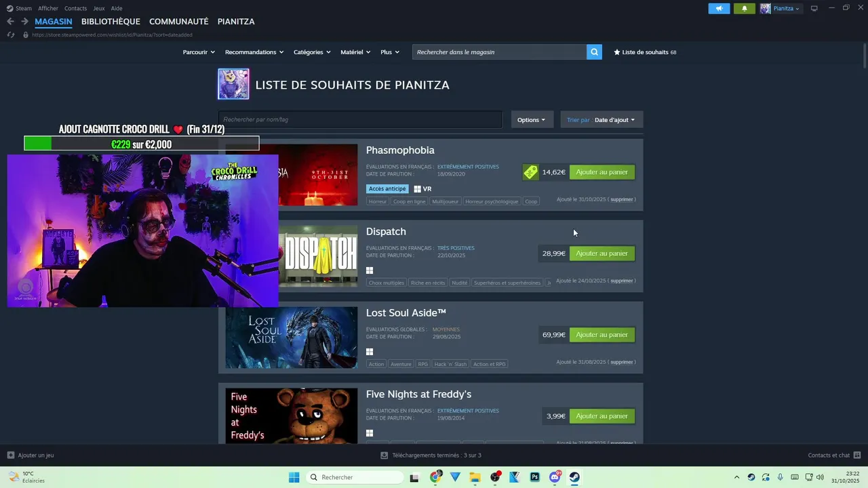Expand the Parcourir dropdown
The height and width of the screenshot is (488, 868).
pyautogui.click(x=199, y=52)
